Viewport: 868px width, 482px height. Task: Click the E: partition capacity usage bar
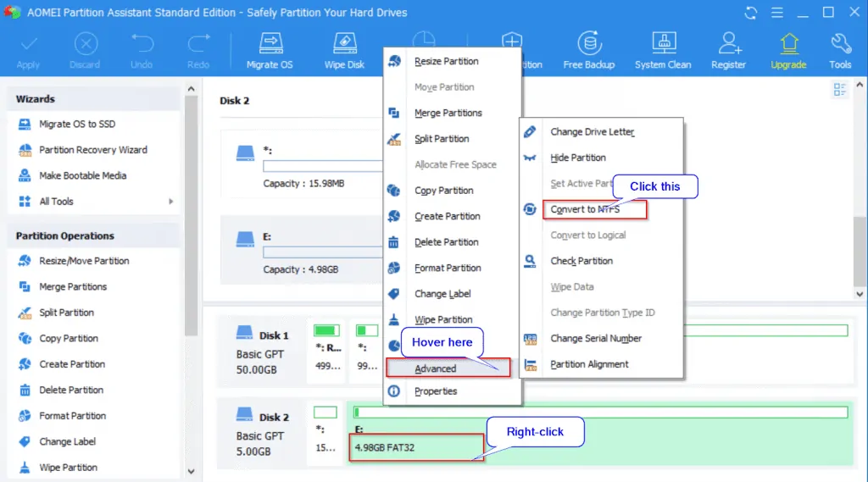[x=322, y=252]
